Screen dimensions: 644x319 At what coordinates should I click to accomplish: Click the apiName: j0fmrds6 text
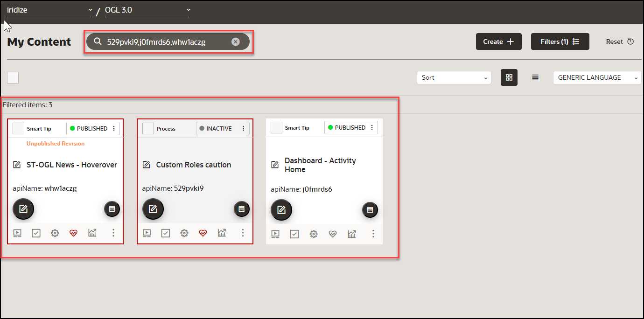(x=301, y=189)
